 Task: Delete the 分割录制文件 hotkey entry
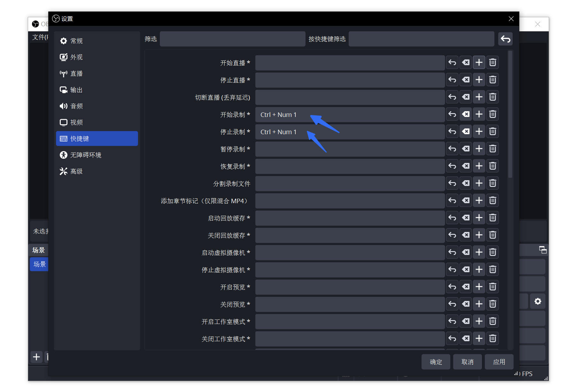coord(492,183)
